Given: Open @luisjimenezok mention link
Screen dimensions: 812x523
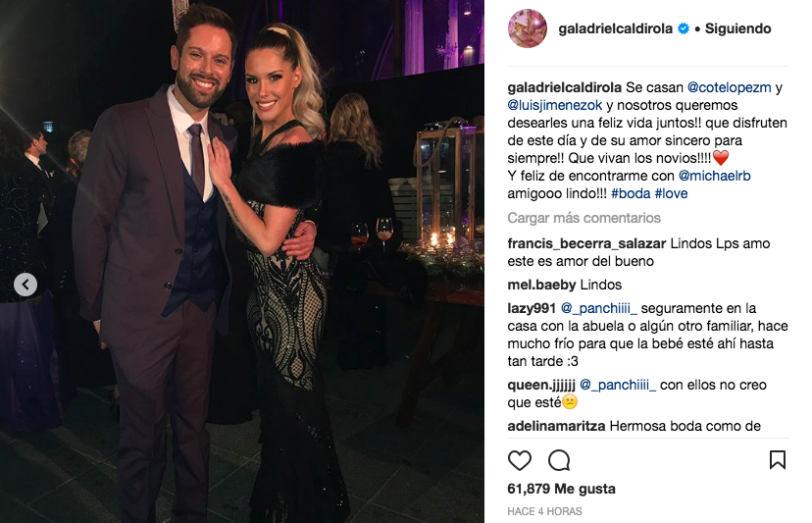Looking at the screenshot, I should coord(555,105).
